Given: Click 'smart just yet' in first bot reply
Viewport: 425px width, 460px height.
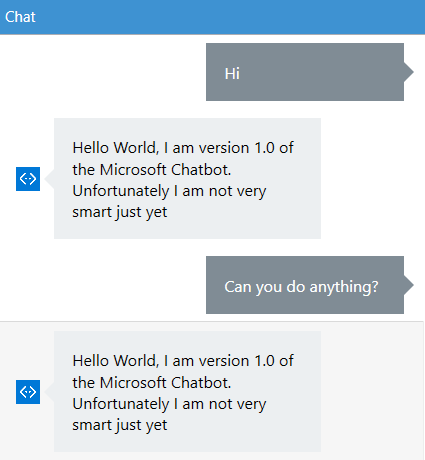Looking at the screenshot, I should (120, 212).
